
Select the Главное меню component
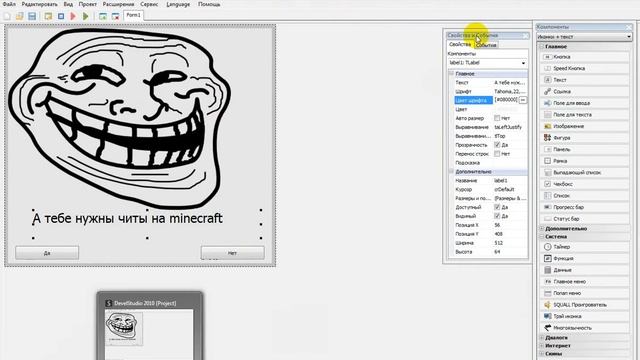[x=584, y=282]
